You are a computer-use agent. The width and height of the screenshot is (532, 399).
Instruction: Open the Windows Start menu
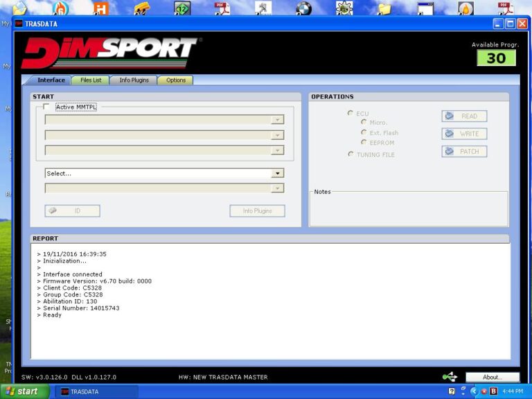25,391
